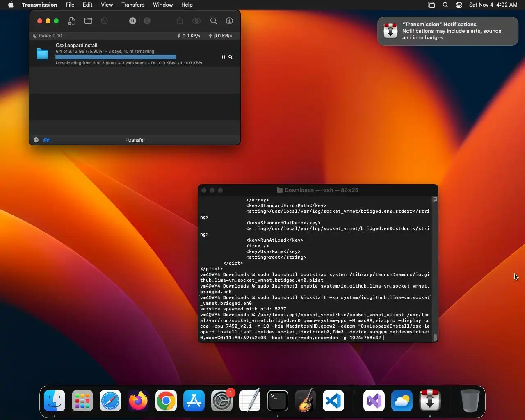Click the Terminal scrollback marker icon
The width and height of the screenshot is (525, 420).
click(x=435, y=199)
